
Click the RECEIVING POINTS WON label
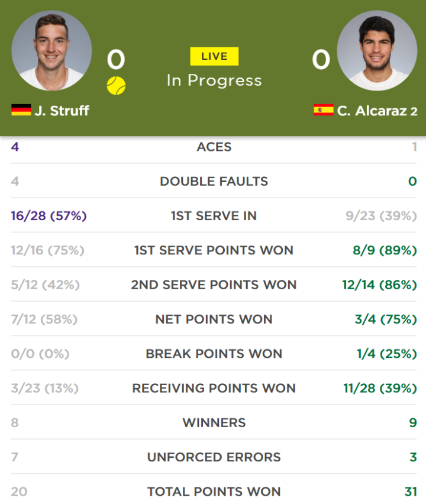pyautogui.click(x=214, y=388)
